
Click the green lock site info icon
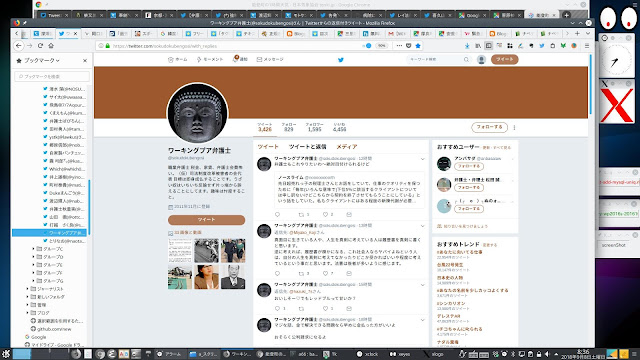point(108,46)
